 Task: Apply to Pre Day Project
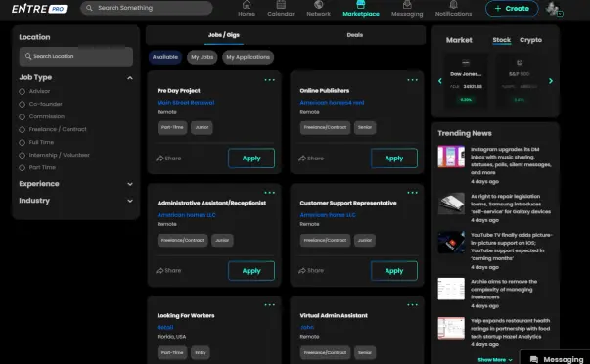pos(251,159)
